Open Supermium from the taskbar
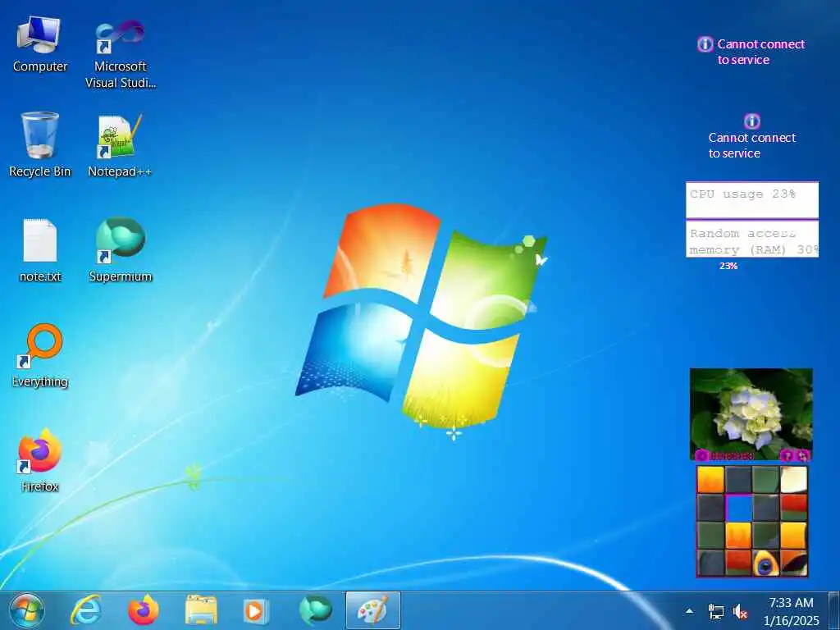 point(316,610)
